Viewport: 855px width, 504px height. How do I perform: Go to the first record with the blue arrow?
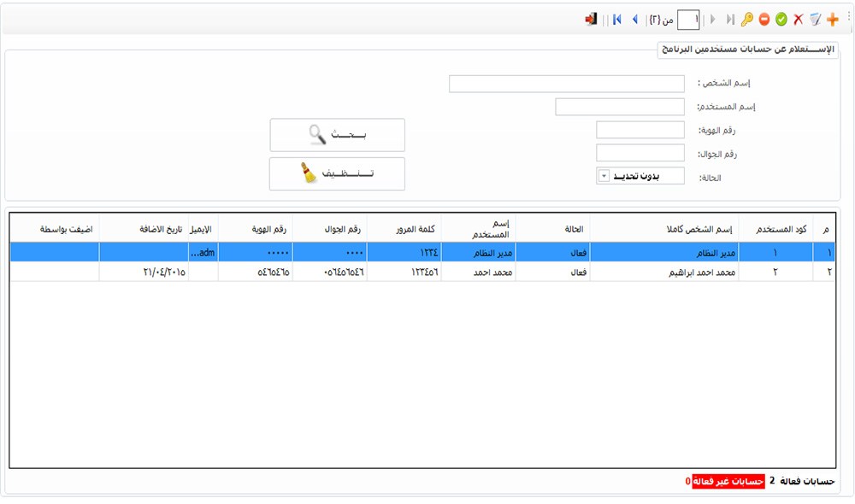pyautogui.click(x=616, y=19)
